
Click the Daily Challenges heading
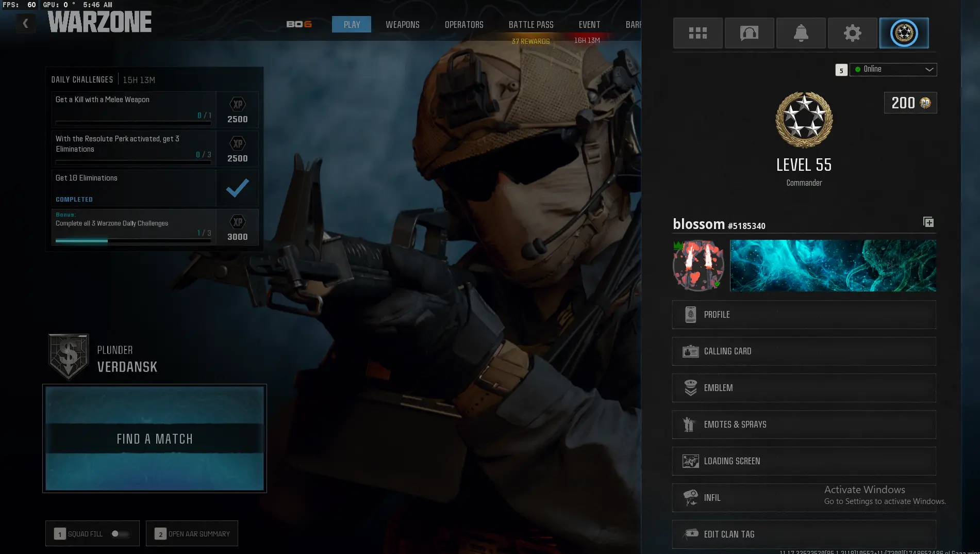pyautogui.click(x=82, y=79)
